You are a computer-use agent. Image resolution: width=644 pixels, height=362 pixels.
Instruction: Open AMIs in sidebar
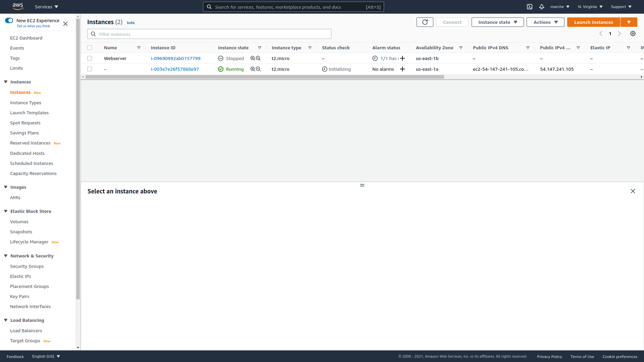(x=15, y=197)
